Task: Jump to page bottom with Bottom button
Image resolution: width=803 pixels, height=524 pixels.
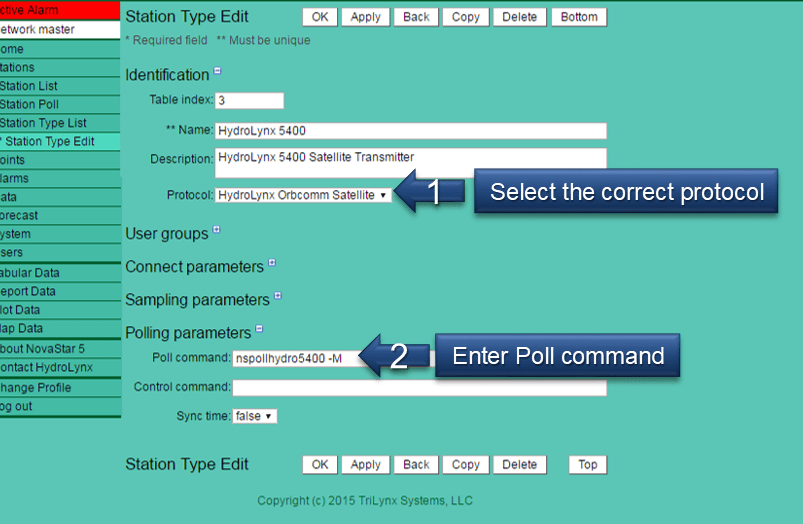Action: 579,17
